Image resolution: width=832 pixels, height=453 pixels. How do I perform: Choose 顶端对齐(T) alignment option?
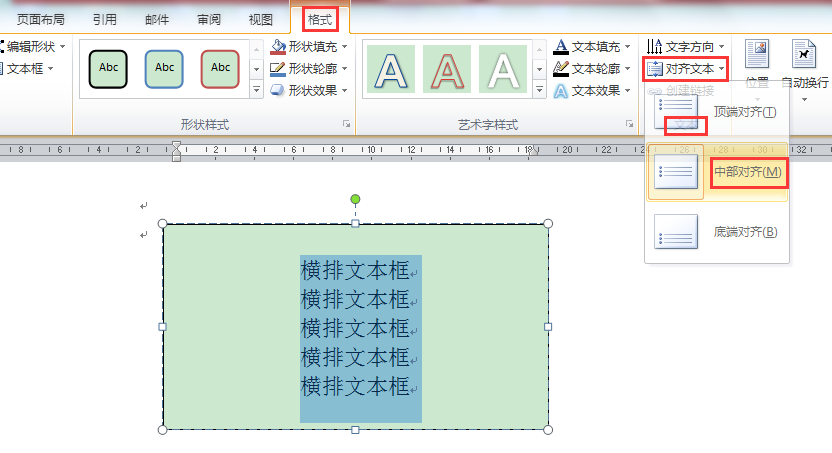click(717, 112)
